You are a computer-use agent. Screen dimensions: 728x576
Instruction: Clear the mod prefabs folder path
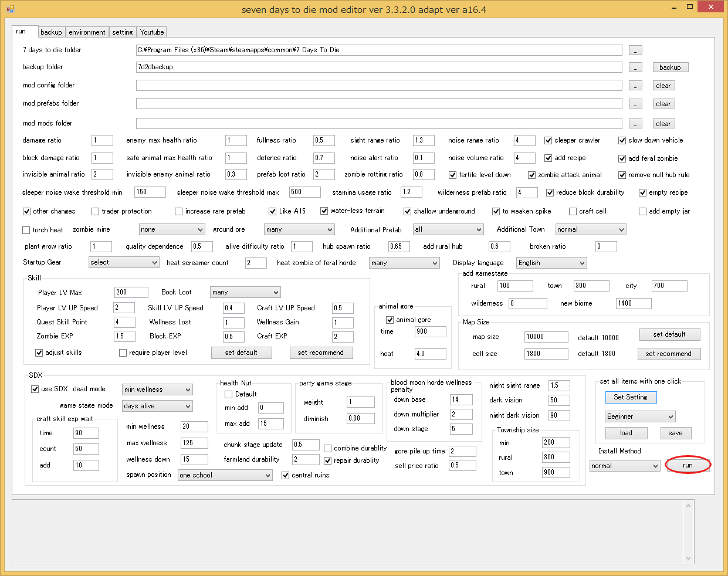click(663, 104)
